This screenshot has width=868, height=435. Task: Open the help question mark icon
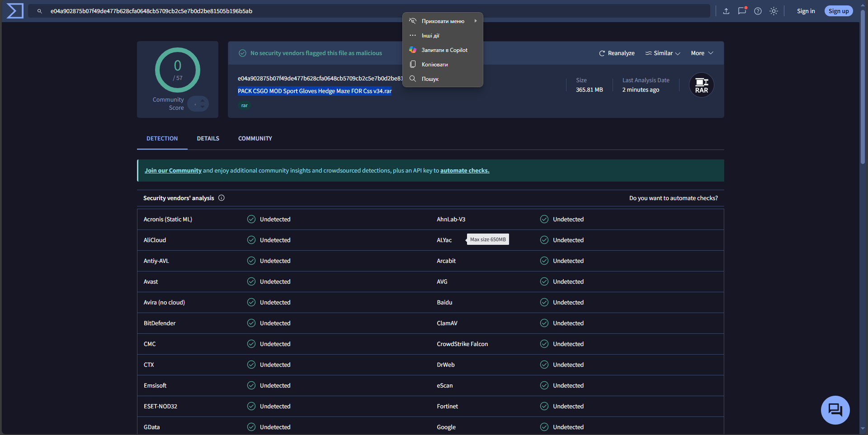(x=758, y=11)
